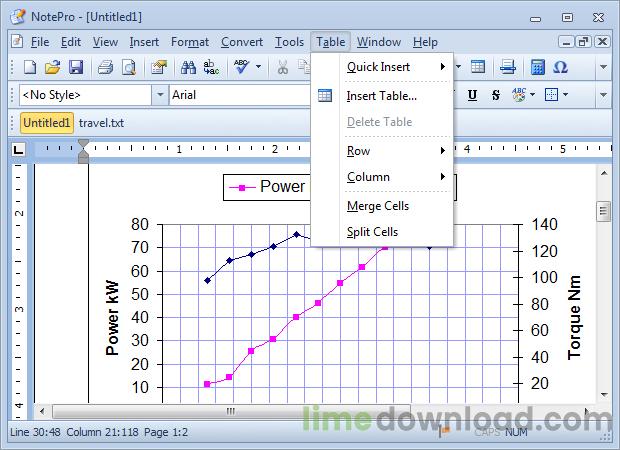Switch to travel.txt document tab
Viewport: 620px width, 450px height.
pos(101,123)
